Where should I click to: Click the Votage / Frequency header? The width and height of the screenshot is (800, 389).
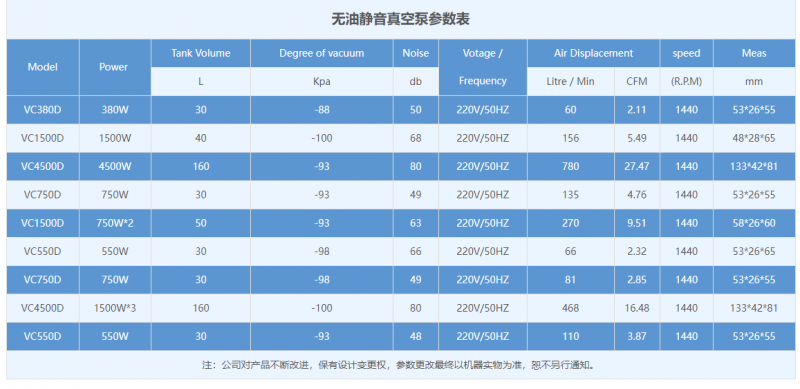click(483, 67)
